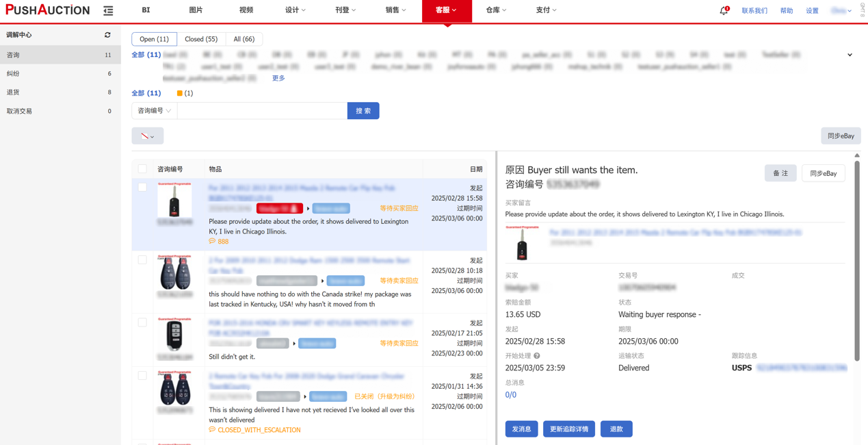Click the 发消息 button

point(521,429)
